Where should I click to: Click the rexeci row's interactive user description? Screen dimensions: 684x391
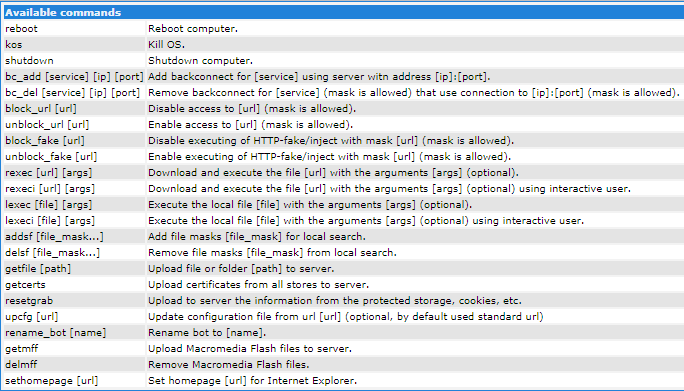tap(390, 189)
